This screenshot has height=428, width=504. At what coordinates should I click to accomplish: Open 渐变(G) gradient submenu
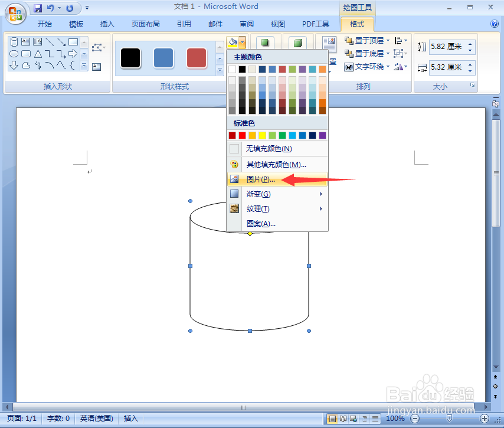click(277, 194)
